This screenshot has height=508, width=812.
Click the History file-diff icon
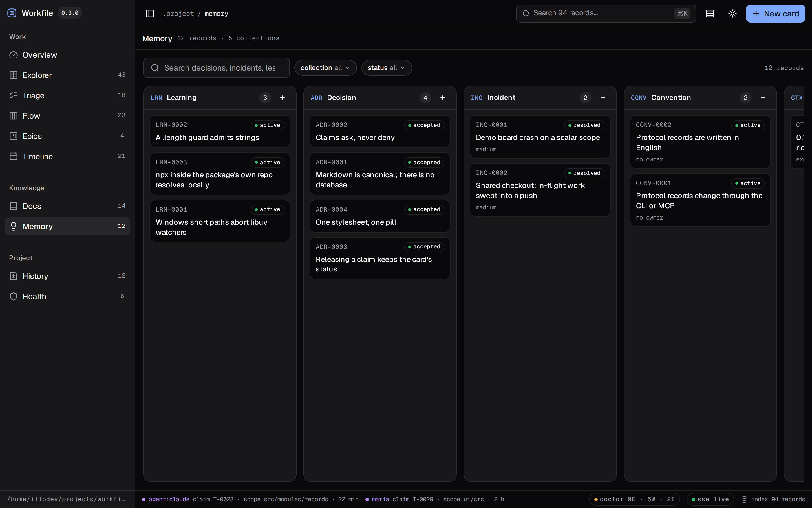14,276
